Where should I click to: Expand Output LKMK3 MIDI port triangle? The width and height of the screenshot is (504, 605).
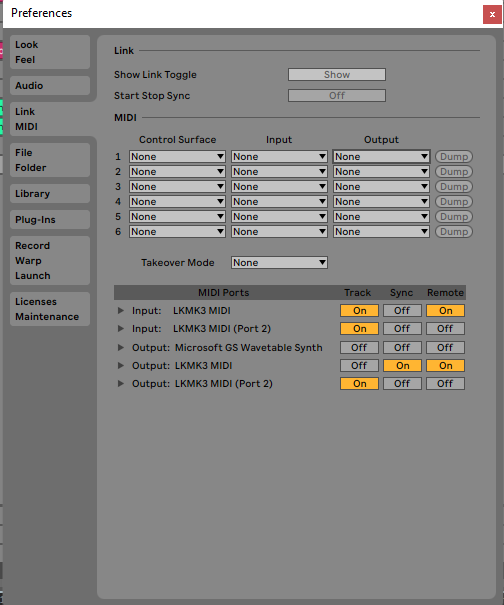121,365
